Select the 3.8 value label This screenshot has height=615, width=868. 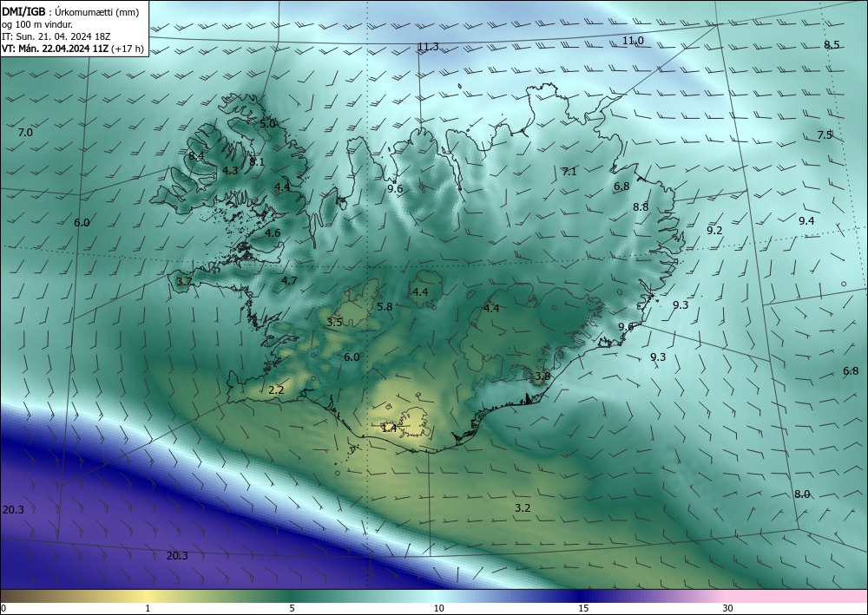(x=542, y=376)
